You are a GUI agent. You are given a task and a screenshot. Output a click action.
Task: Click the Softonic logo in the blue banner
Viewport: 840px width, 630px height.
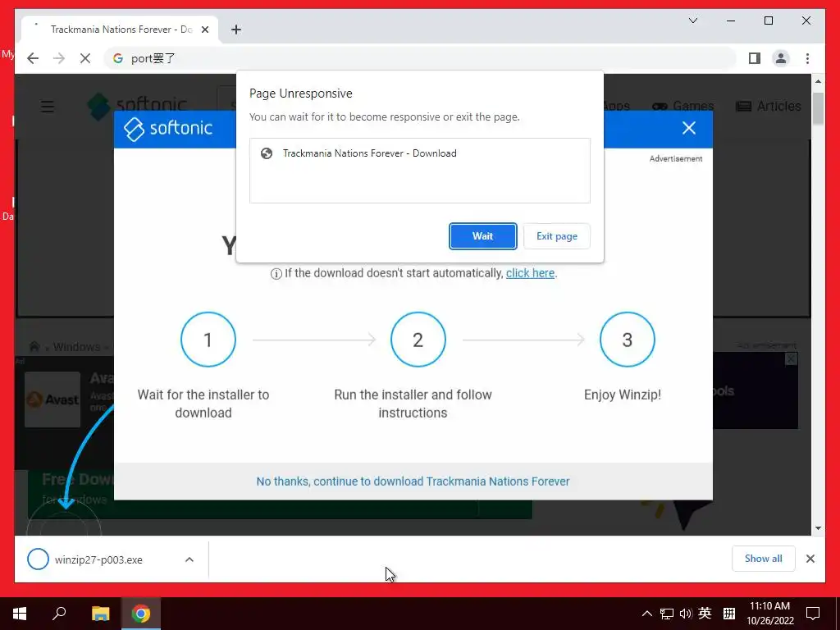coord(168,129)
